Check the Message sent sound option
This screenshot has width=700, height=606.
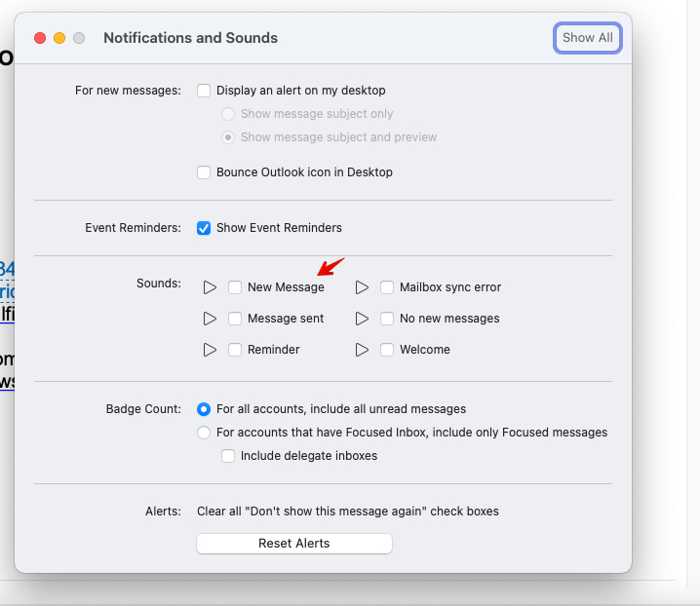(235, 319)
